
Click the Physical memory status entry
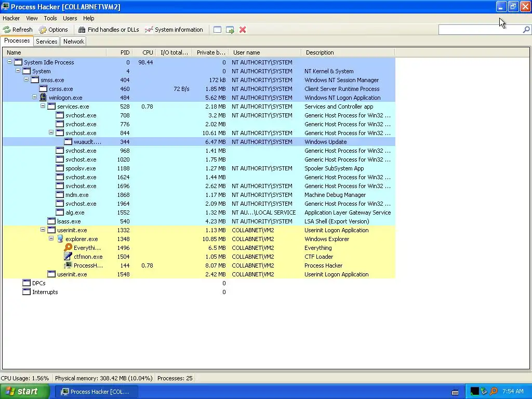[x=103, y=378]
